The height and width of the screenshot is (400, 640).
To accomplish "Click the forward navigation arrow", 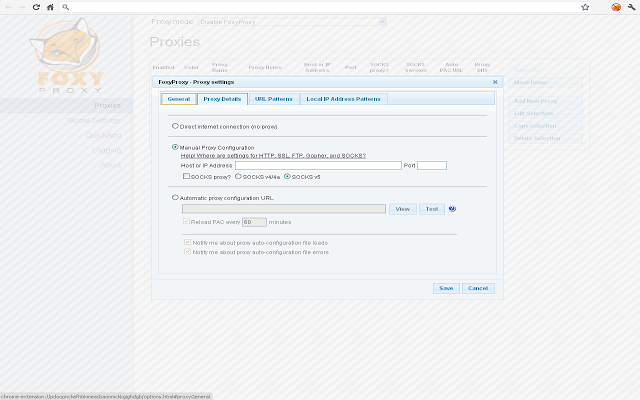I will click(22, 7).
